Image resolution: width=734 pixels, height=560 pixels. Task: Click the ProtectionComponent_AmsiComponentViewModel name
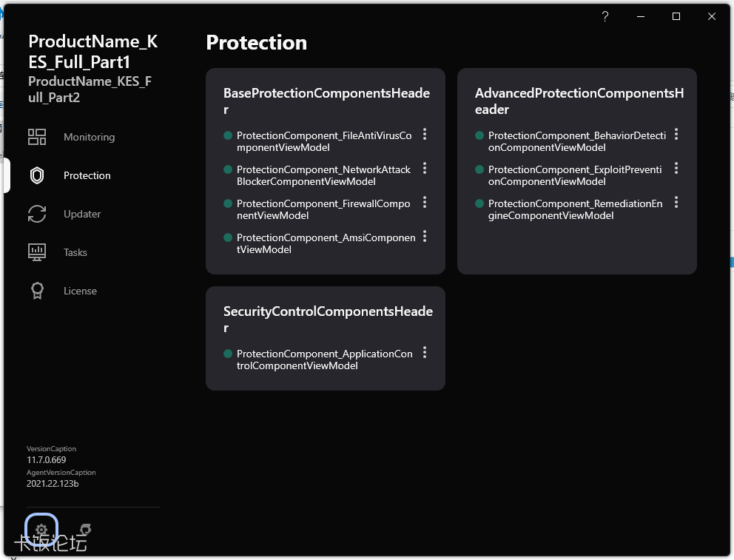pyautogui.click(x=326, y=243)
